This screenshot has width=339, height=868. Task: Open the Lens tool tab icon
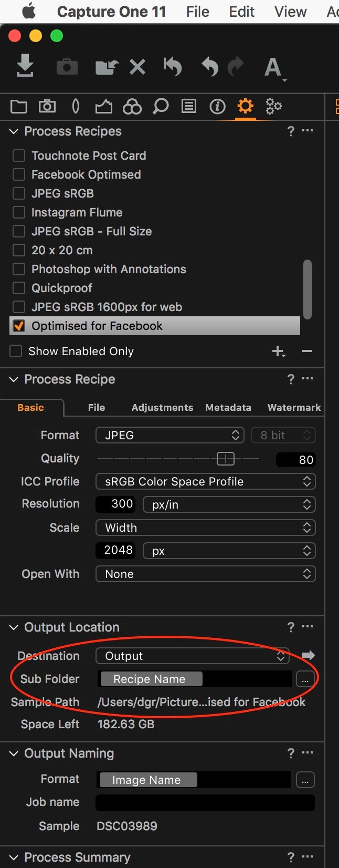pyautogui.click(x=76, y=107)
